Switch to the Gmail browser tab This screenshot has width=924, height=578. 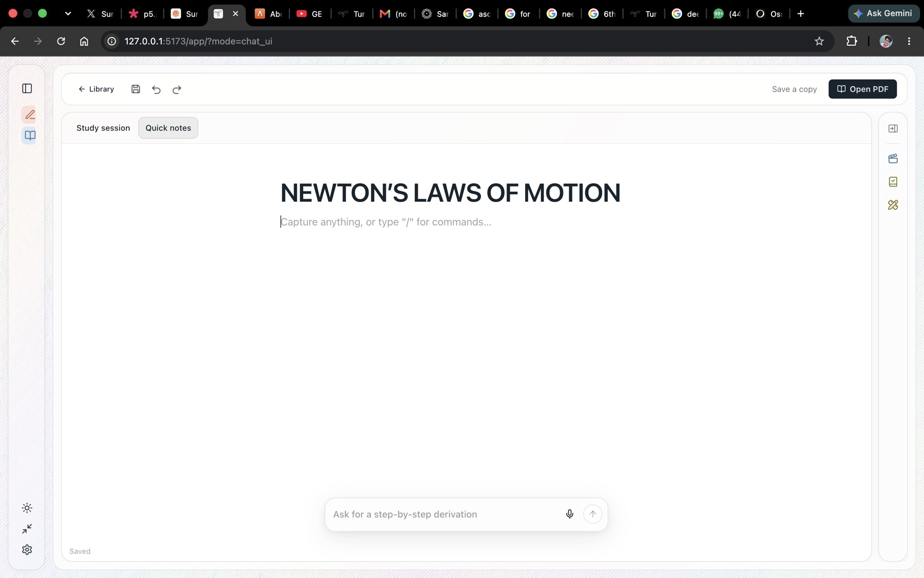[393, 14]
